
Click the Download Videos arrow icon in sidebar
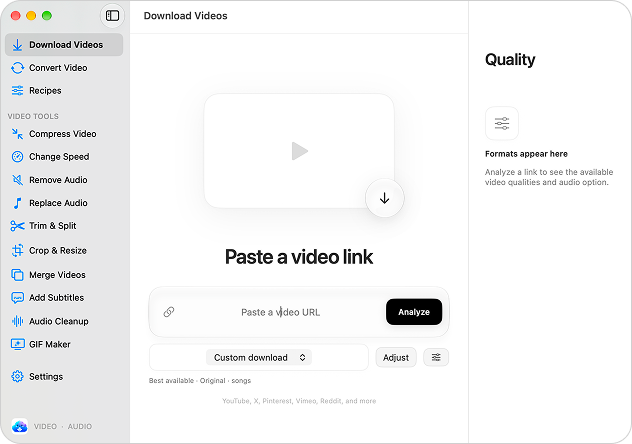17,45
